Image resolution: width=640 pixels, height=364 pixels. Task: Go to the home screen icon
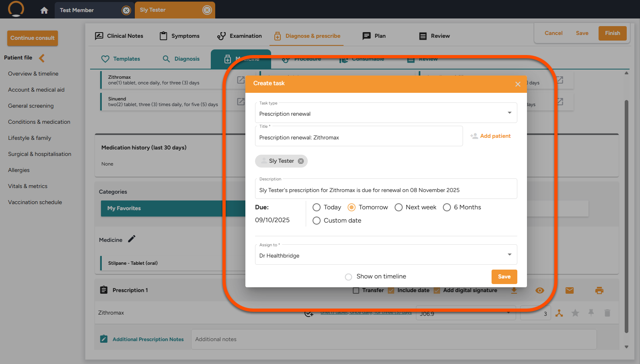pyautogui.click(x=44, y=10)
